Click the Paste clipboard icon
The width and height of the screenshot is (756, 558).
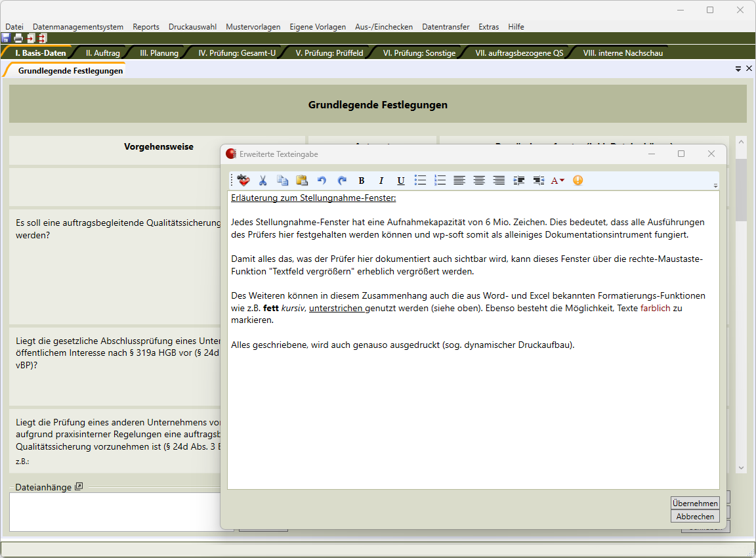coord(302,181)
